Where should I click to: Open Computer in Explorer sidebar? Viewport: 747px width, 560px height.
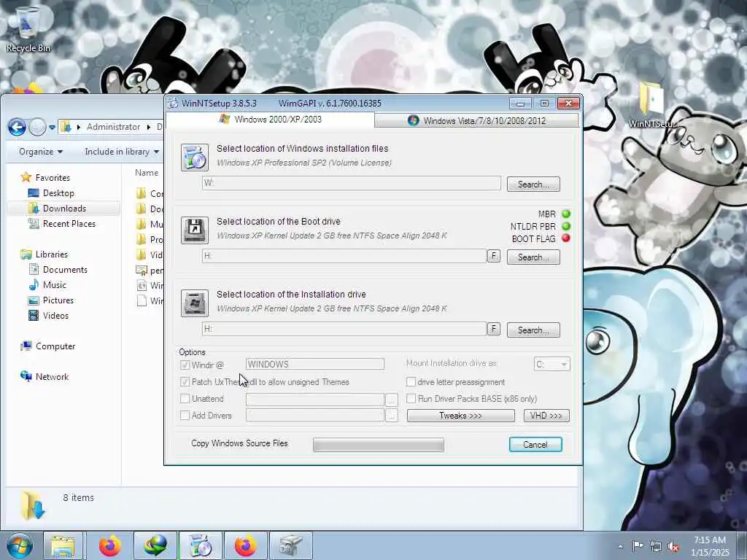click(x=55, y=346)
